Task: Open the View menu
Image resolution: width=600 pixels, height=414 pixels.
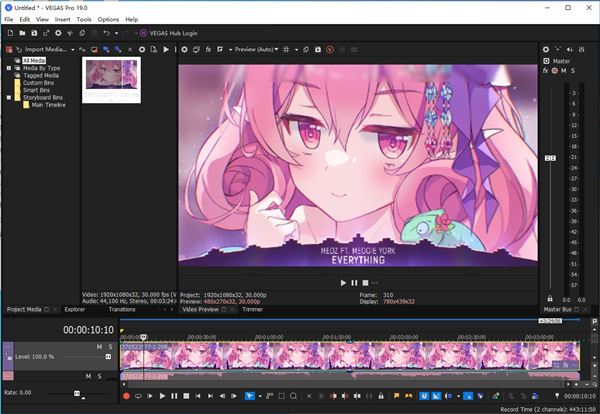Action: point(42,20)
